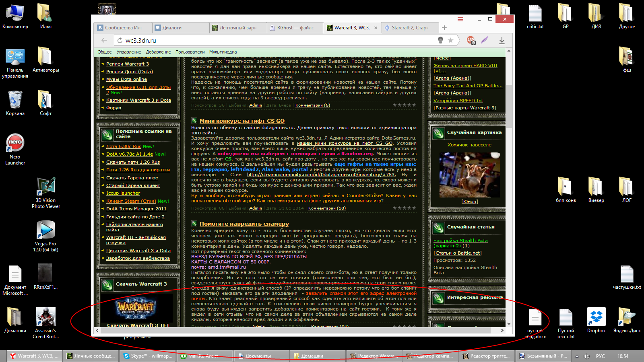
Task: Switch to the Диалоги tab
Action: [180, 28]
